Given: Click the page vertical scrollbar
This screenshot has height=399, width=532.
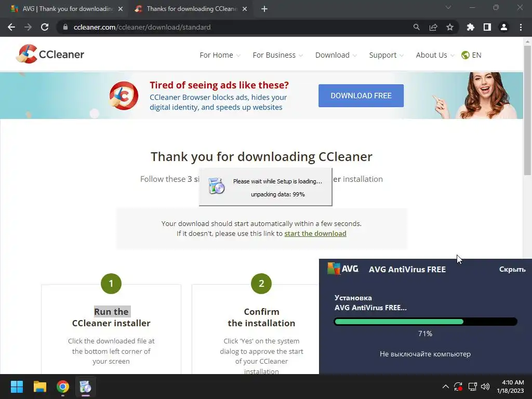Looking at the screenshot, I should (527, 110).
